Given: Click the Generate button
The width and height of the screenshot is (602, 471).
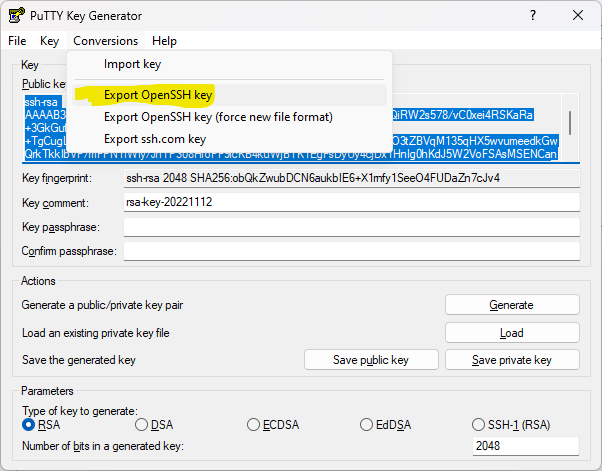Looking at the screenshot, I should tap(512, 305).
